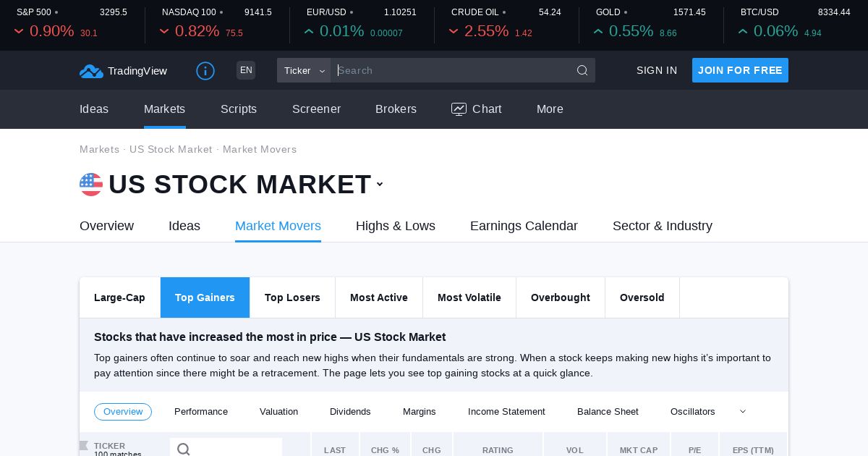Click the Chart icon in navigation
The image size is (868, 456).
[459, 109]
